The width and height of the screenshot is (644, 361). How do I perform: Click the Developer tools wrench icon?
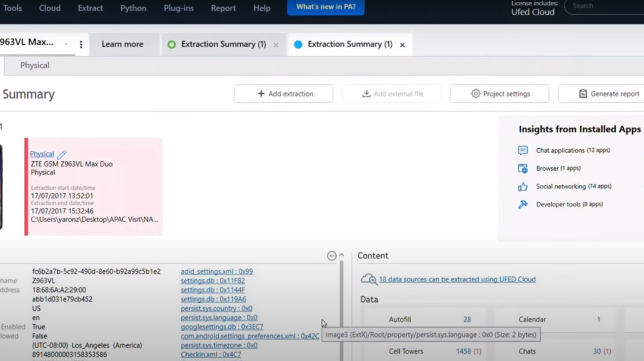pos(522,204)
